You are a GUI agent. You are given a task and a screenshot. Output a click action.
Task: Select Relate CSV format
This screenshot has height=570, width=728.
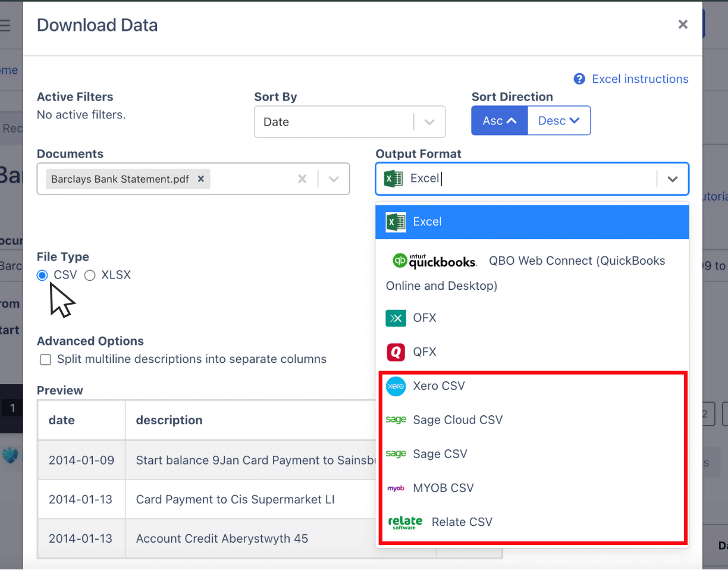click(x=532, y=522)
